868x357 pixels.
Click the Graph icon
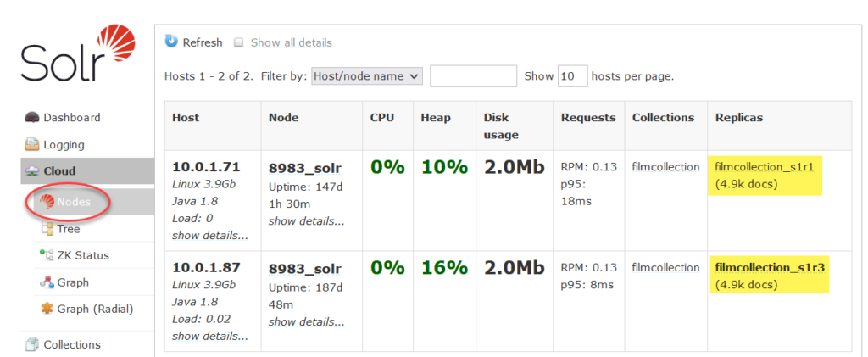point(47,282)
